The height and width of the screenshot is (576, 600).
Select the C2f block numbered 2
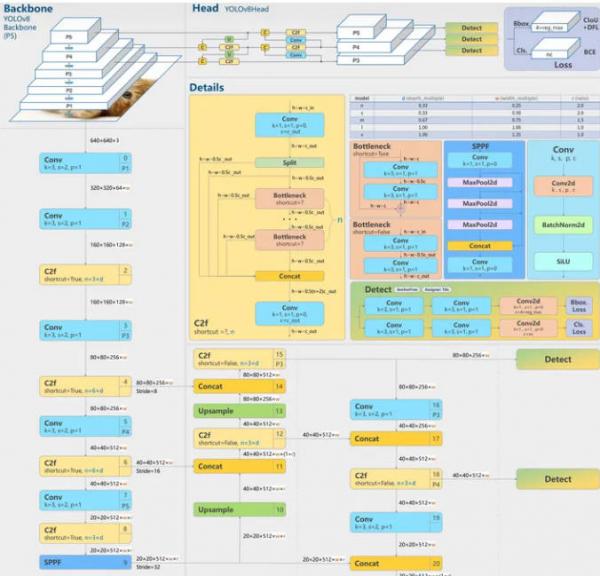pyautogui.click(x=85, y=274)
